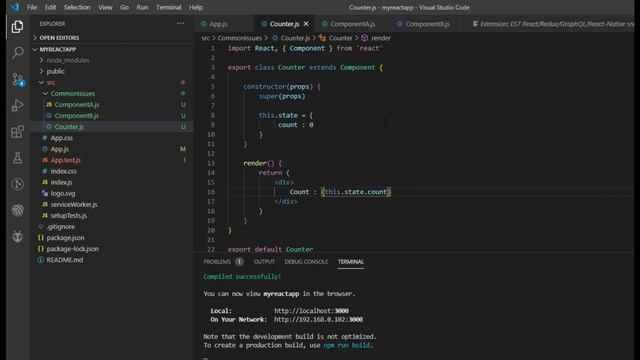
Task: Open App.css in the explorer
Action: tap(111, 138)
